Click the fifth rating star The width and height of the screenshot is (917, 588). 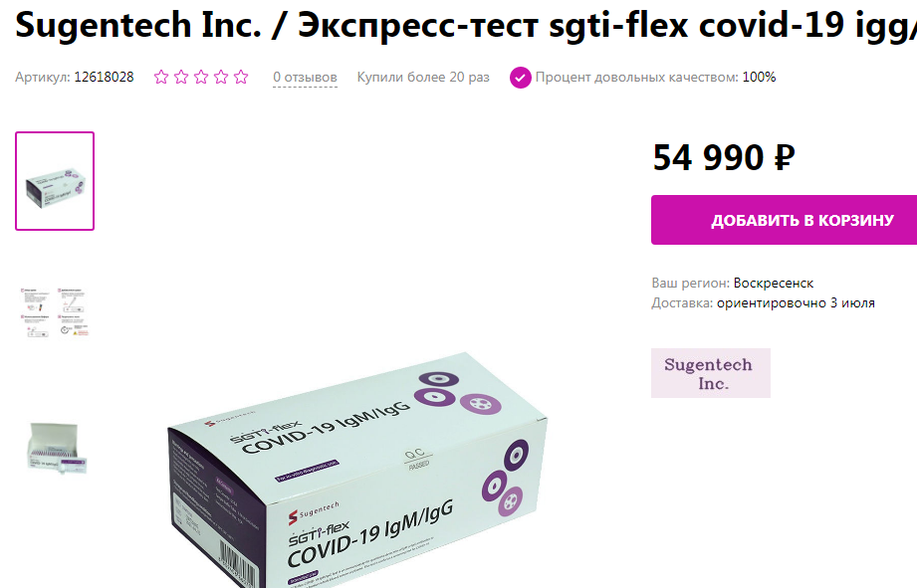[x=241, y=77]
